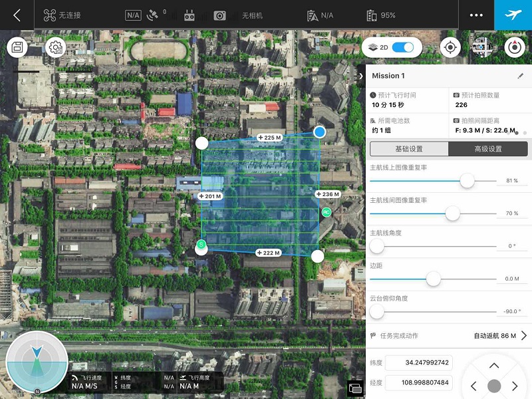Open the three-dot more menu
Screen dimensions: 532x399
(476, 15)
